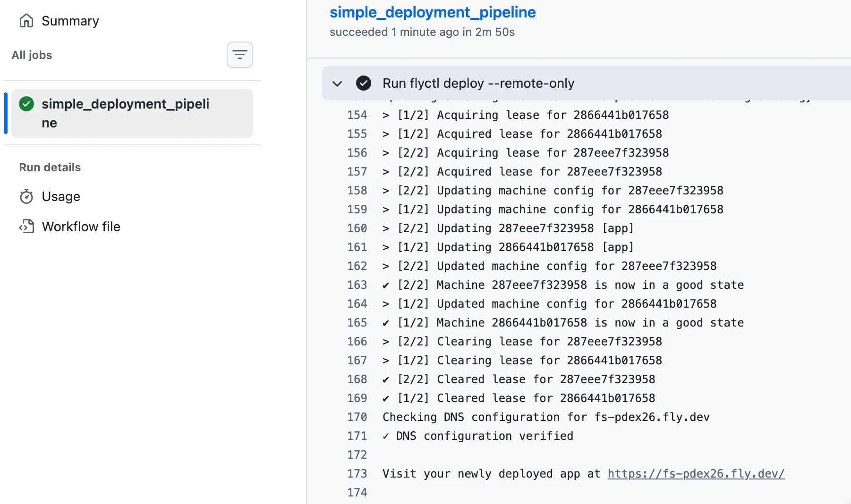Click log line number 170

click(357, 417)
